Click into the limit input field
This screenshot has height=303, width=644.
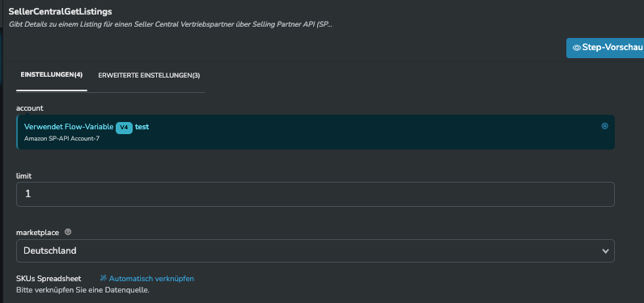point(316,195)
